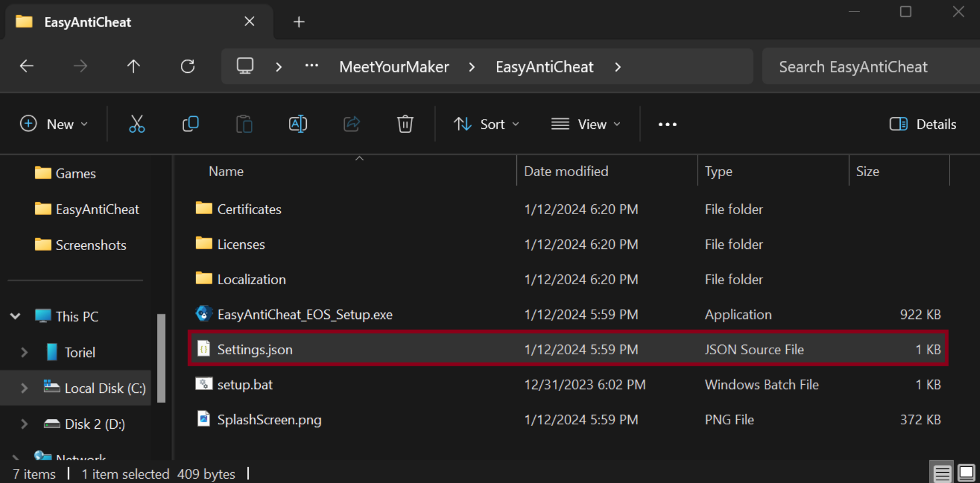Click the Copy icon in toolbar
The height and width of the screenshot is (483, 980).
tap(191, 124)
